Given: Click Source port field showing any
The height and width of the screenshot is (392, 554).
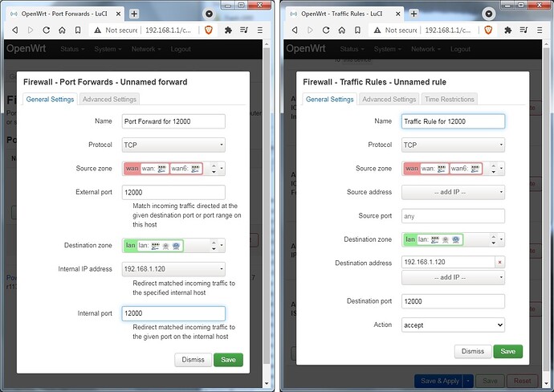Looking at the screenshot, I should coord(454,216).
